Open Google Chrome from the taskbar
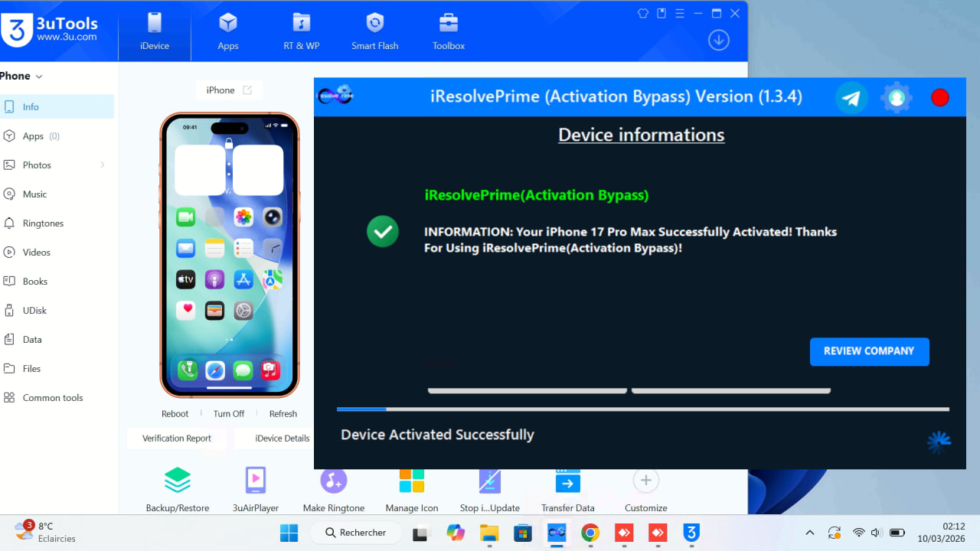 [x=590, y=533]
